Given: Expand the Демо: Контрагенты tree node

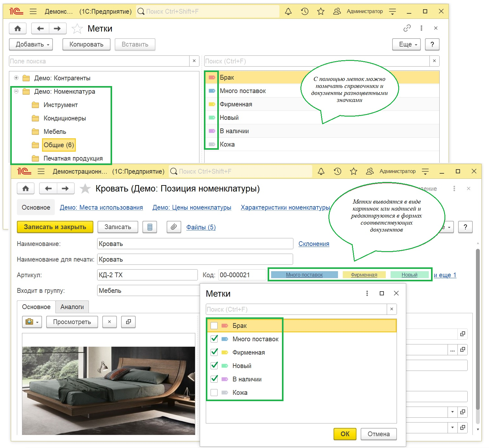Looking at the screenshot, I should [16, 78].
